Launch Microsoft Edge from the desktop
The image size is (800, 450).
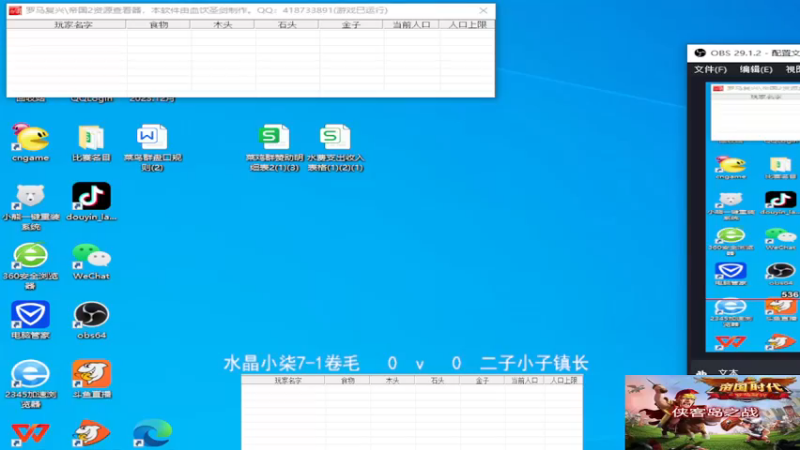point(152,434)
